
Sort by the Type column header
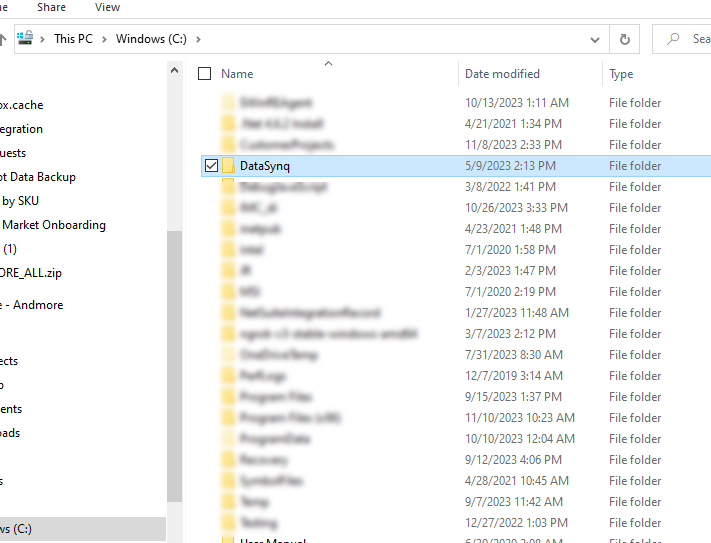[621, 74]
